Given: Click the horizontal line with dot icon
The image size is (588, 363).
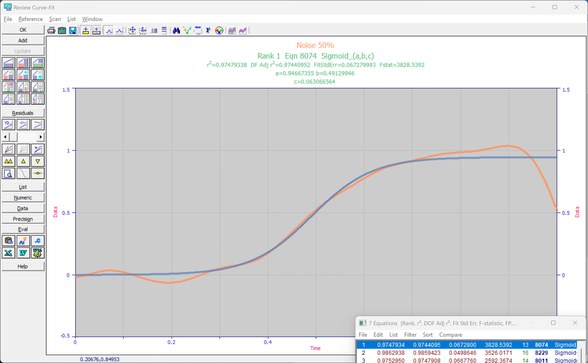Looking at the screenshot, I should [38, 173].
